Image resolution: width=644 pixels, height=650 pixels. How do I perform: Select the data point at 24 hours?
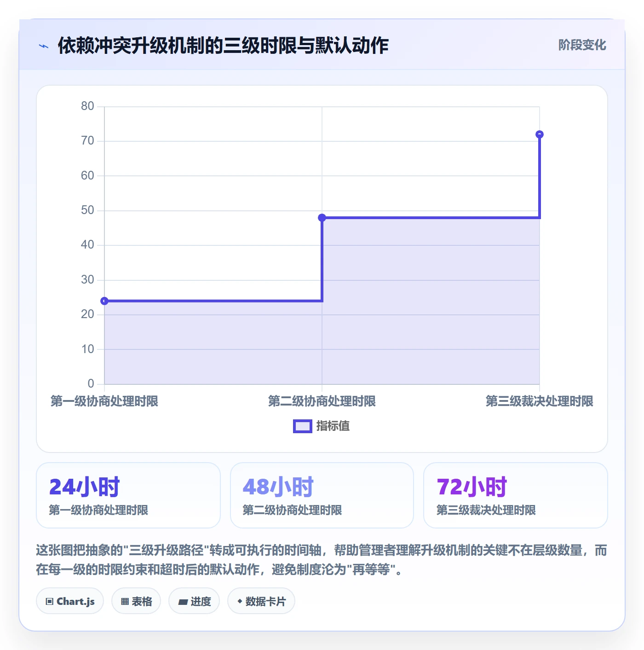click(104, 301)
